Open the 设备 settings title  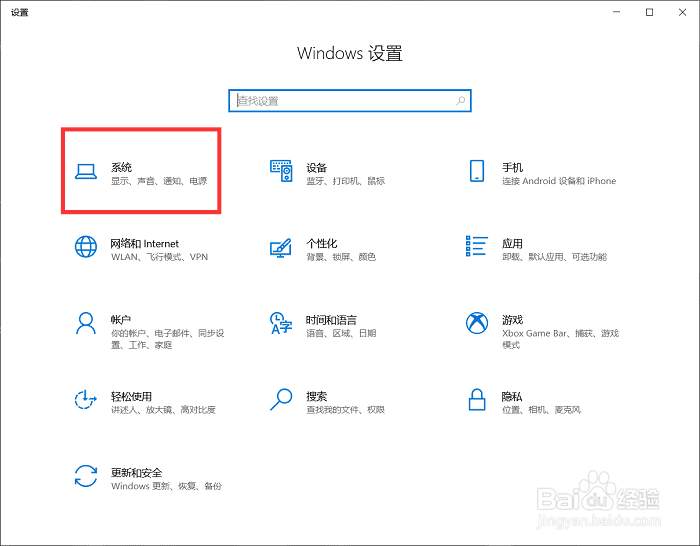(317, 168)
